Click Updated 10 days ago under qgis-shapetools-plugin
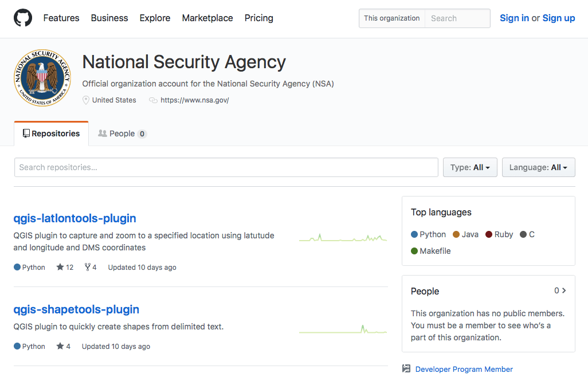588x381 pixels. (x=116, y=347)
